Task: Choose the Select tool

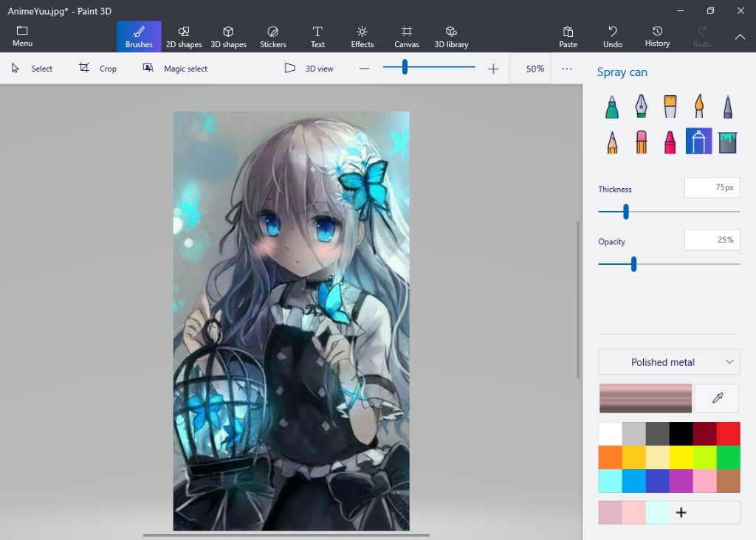Action: 32,69
